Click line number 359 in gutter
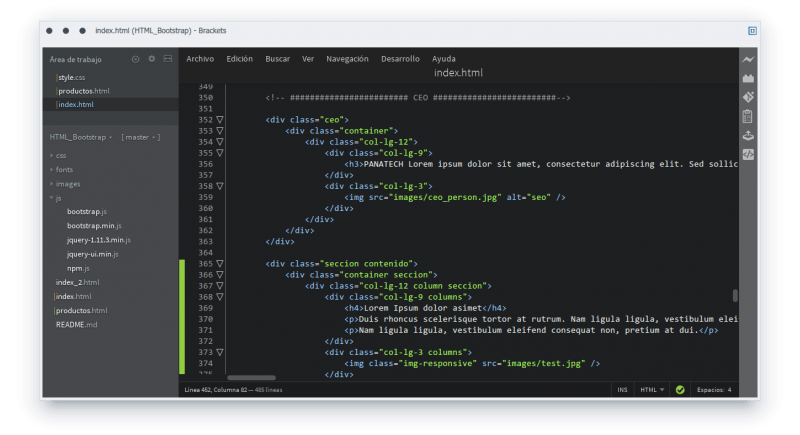The height and width of the screenshot is (435, 800). [x=206, y=197]
